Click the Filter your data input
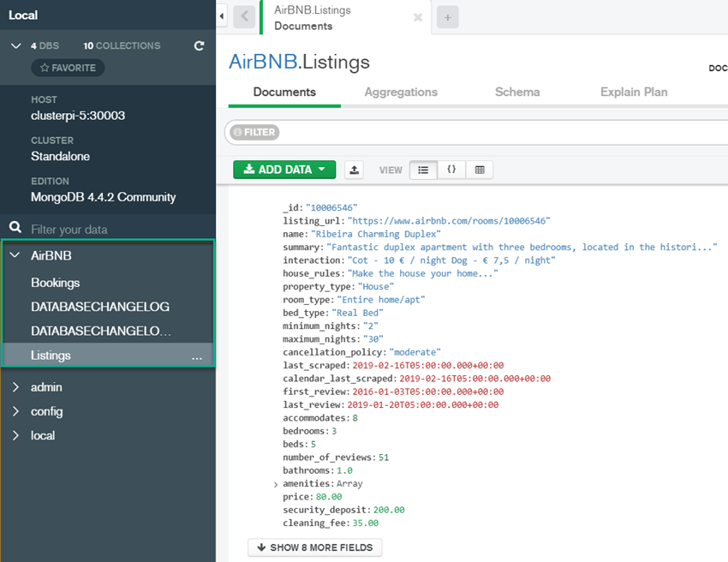 111,229
